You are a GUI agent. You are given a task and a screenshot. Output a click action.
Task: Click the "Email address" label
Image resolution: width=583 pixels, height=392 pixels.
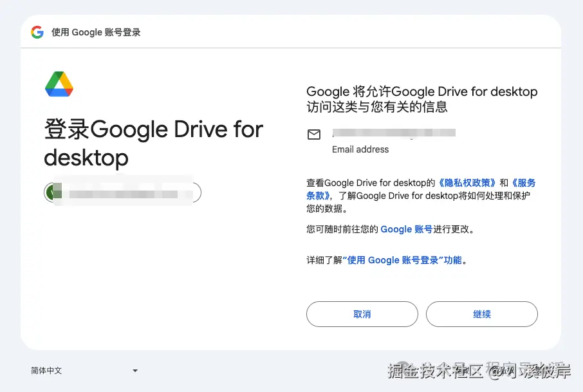[360, 149]
